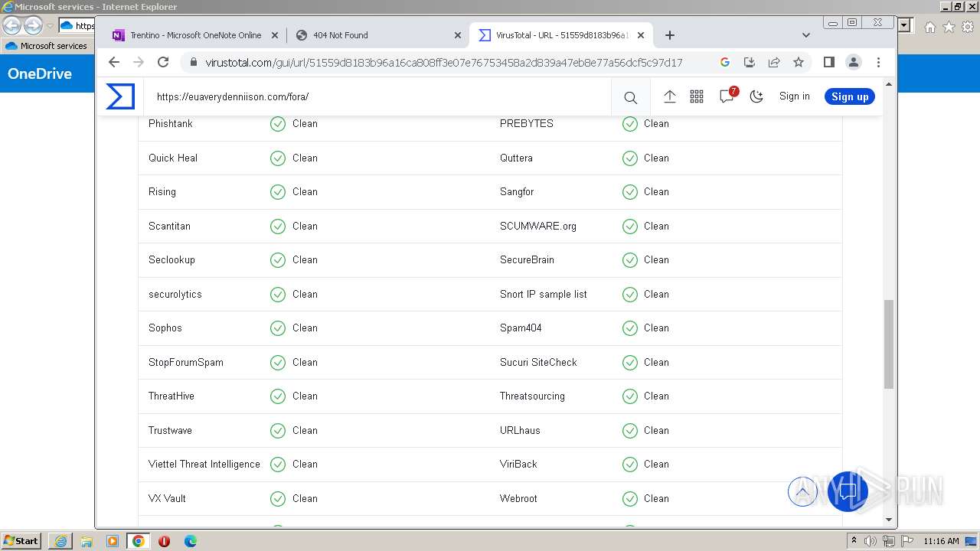This screenshot has height=551, width=980.
Task: Click the scroll-to-top round button
Action: [802, 491]
